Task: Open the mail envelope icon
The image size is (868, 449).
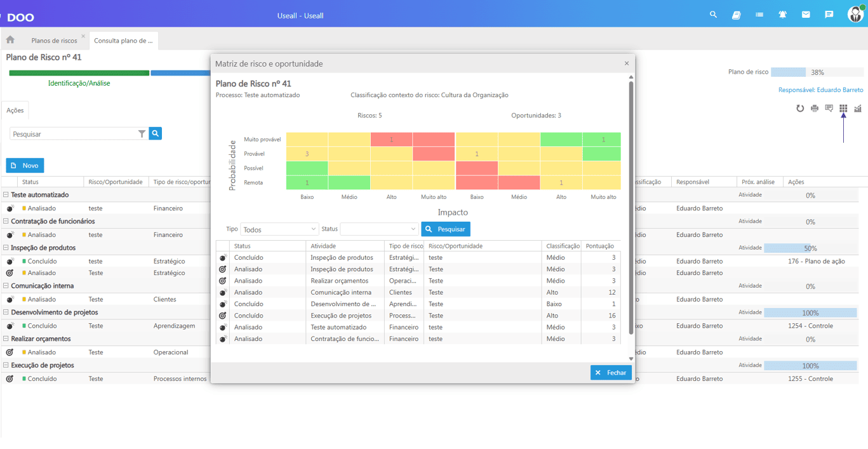Action: click(x=806, y=15)
